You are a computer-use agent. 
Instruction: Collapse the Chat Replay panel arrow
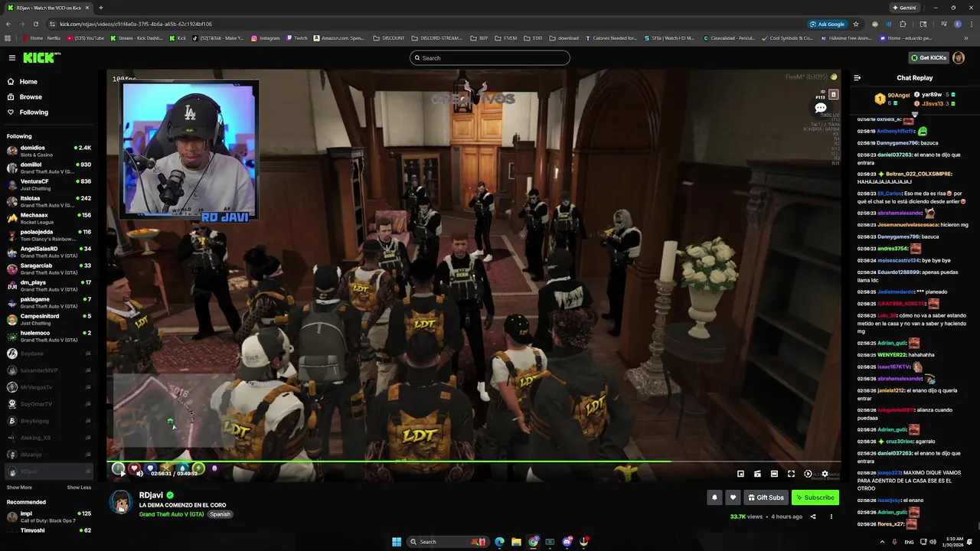857,78
